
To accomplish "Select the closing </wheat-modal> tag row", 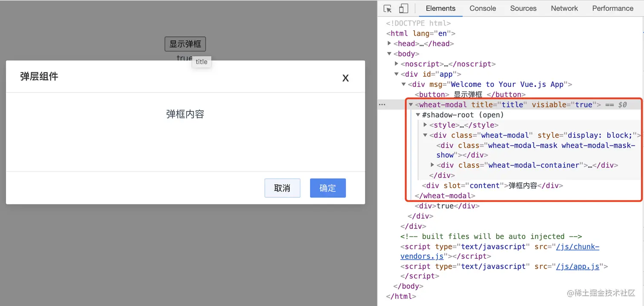I will point(445,196).
